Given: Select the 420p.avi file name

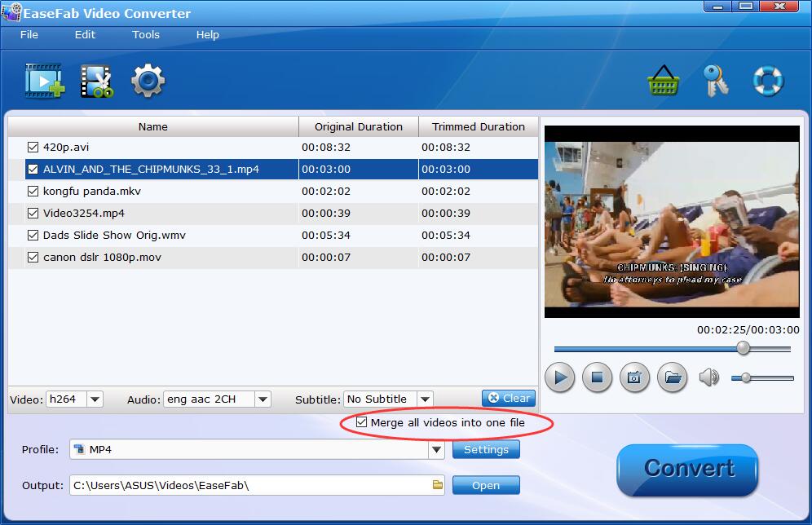Looking at the screenshot, I should (x=66, y=147).
